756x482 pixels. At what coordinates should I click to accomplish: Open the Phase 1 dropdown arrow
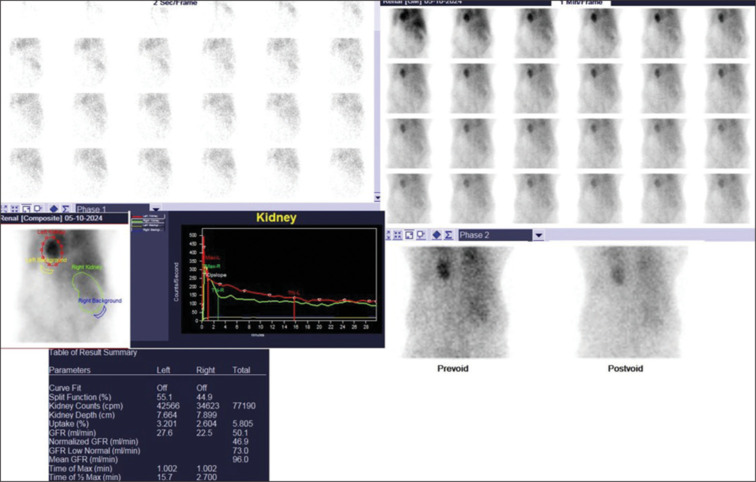point(155,209)
